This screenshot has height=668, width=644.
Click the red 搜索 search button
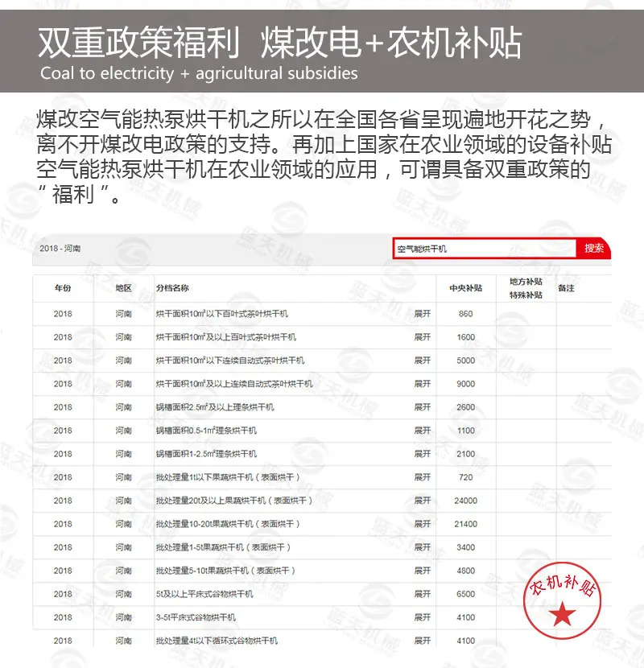(x=594, y=248)
